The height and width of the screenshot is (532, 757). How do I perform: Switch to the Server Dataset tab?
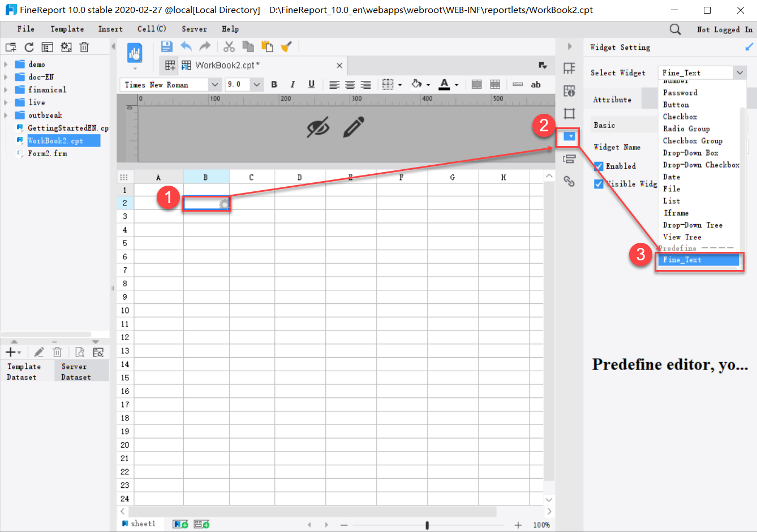[74, 370]
